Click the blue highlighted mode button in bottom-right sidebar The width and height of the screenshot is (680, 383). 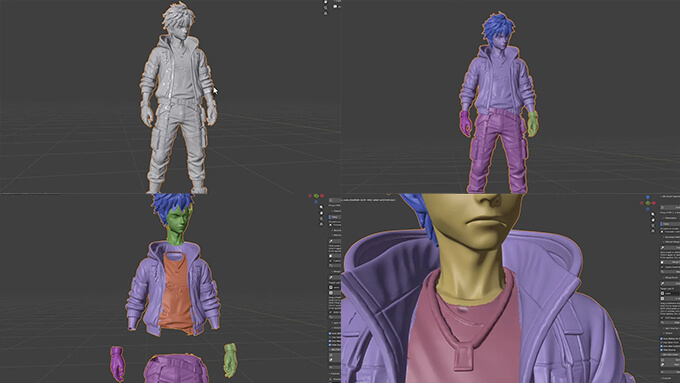670,224
